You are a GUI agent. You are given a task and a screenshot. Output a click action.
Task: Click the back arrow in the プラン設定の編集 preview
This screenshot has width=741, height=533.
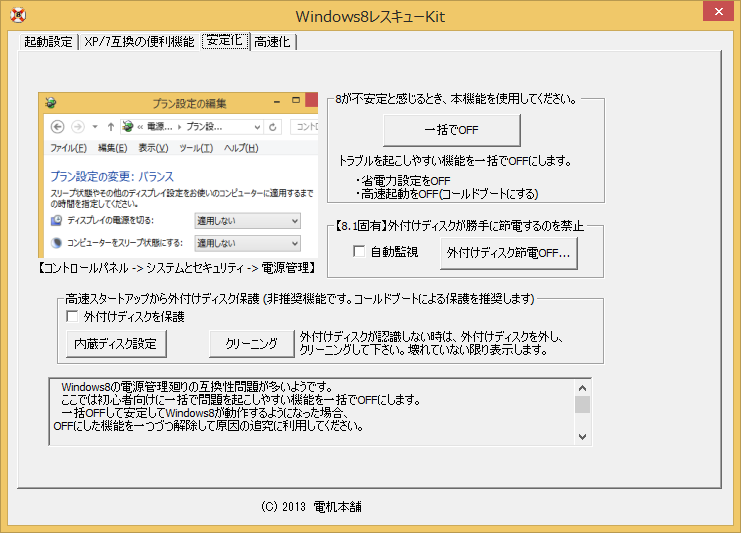tap(57, 127)
